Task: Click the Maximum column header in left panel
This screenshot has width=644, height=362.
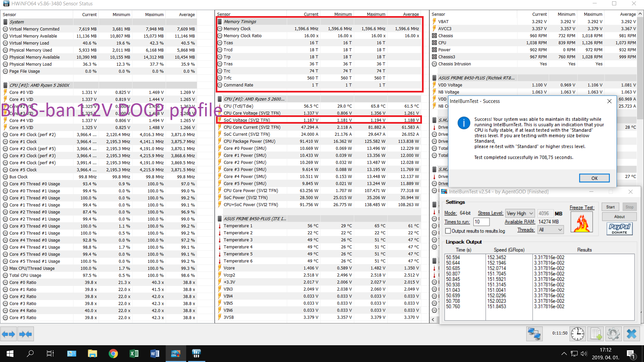Action: click(x=154, y=15)
